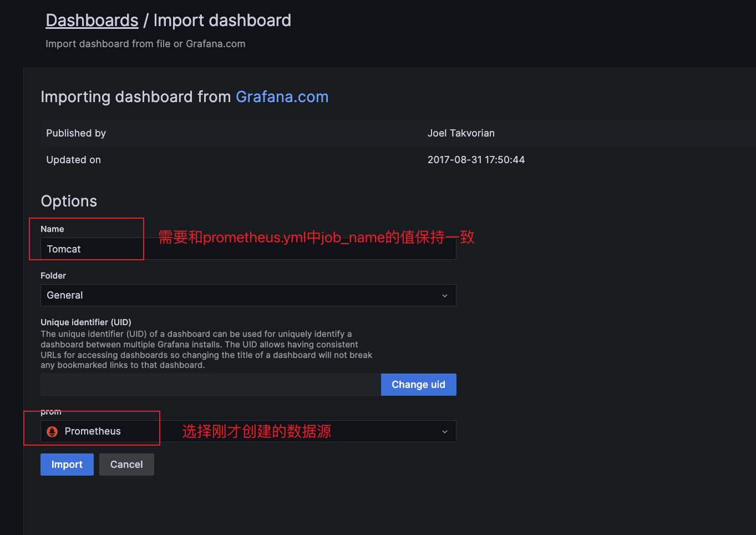The width and height of the screenshot is (756, 535).
Task: Click the empty UID input field
Action: 211,385
